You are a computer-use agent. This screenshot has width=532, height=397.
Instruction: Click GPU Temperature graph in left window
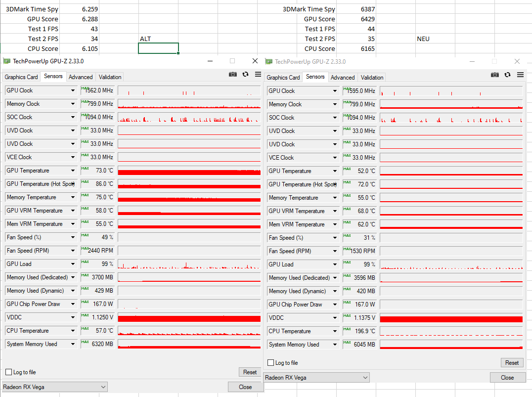189,171
